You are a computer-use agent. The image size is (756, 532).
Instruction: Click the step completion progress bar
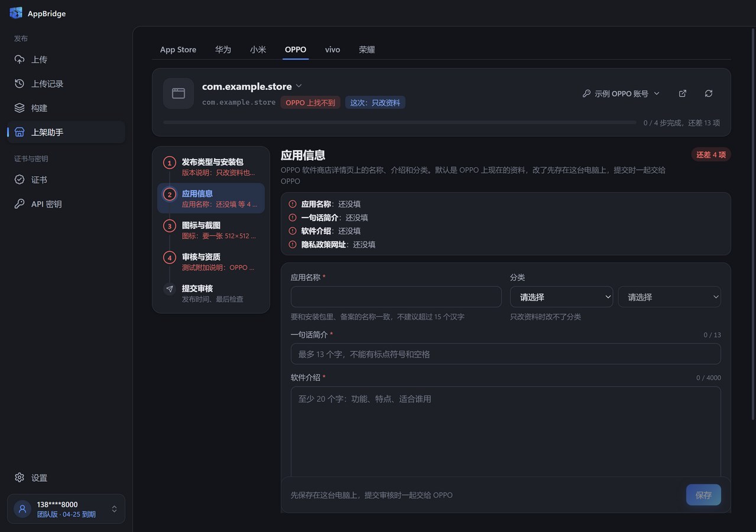point(400,122)
